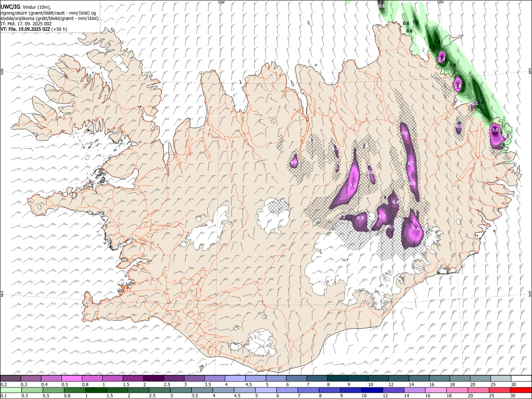Click the 'IT: Mið. 17. 09. 2025 00Z' text

(x=26, y=24)
